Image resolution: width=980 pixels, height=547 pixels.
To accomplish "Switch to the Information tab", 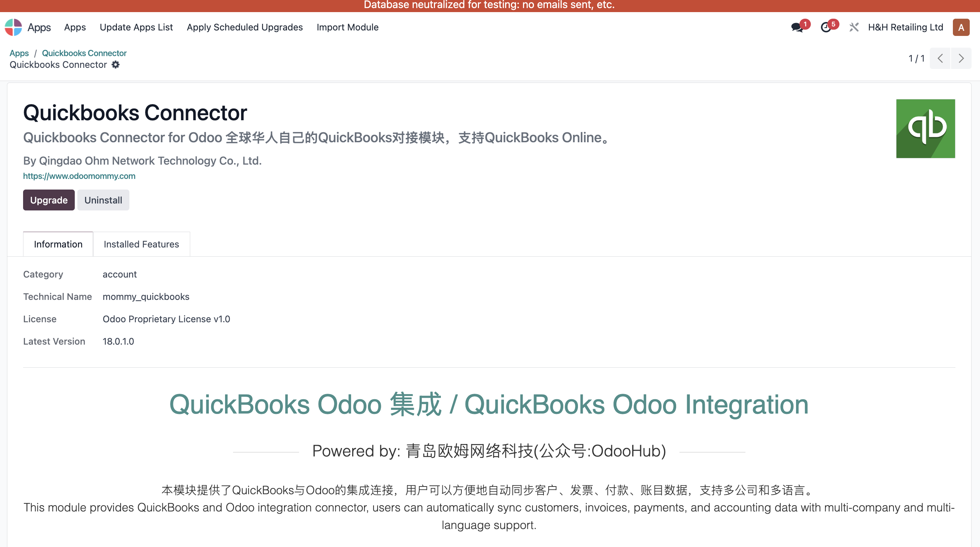I will 58,244.
